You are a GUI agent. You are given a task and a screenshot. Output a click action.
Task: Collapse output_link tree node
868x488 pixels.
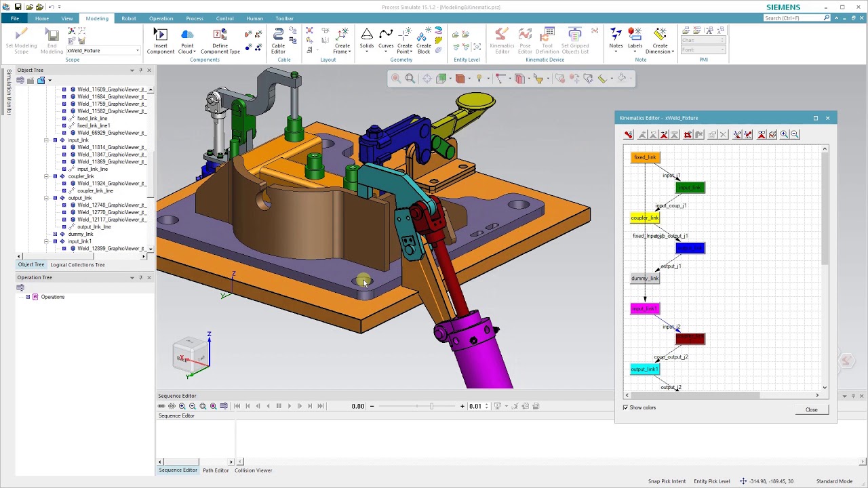pos(47,198)
